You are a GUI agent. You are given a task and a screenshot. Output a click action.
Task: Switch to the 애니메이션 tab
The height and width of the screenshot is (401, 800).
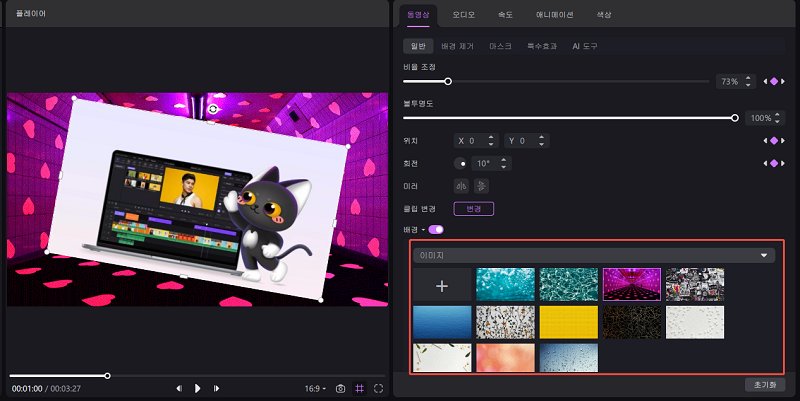(555, 15)
